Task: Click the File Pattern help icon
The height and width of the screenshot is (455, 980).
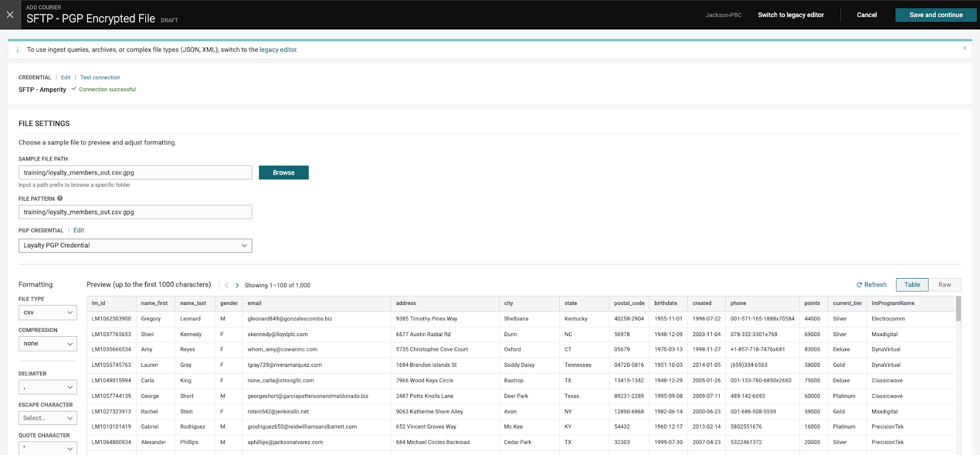Action: click(60, 198)
